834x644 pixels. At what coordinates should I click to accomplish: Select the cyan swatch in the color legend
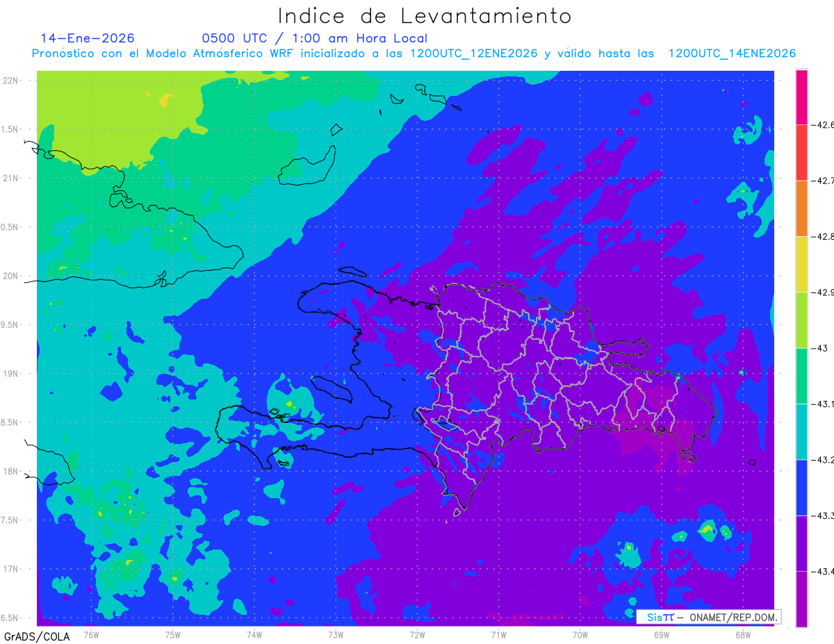point(801,431)
